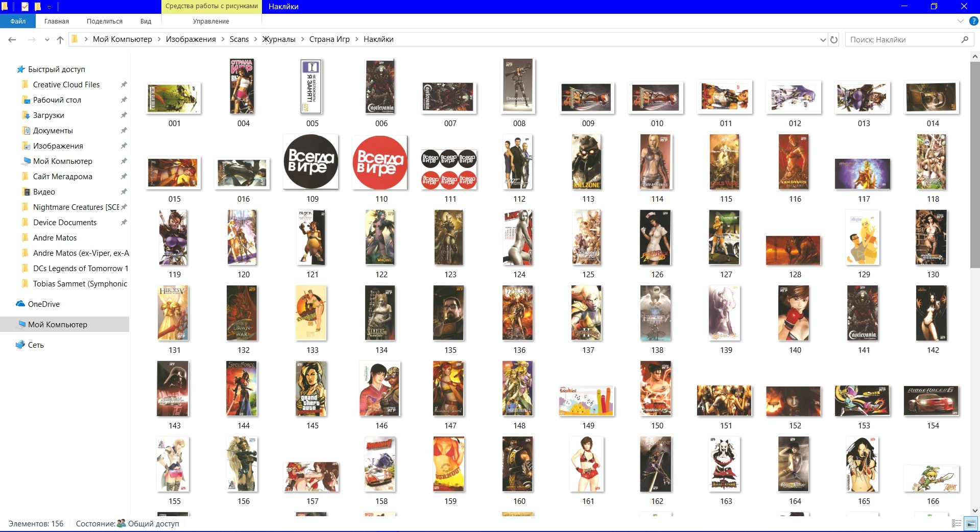980x532 pixels.
Task: Unpin Creative Cloud Files using its pin
Action: (x=124, y=84)
